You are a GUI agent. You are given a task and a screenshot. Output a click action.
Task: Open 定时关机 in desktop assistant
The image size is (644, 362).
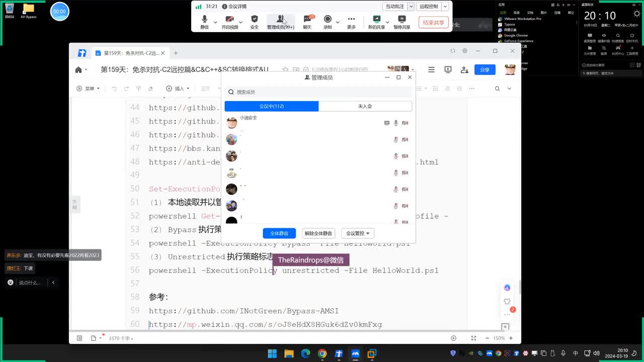pyautogui.click(x=632, y=38)
